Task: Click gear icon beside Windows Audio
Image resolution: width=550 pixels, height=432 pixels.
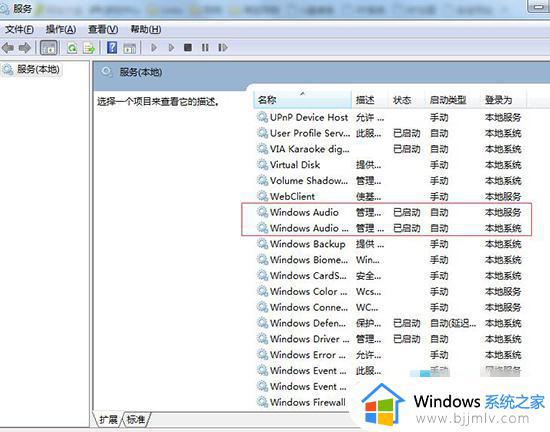Action: point(262,212)
